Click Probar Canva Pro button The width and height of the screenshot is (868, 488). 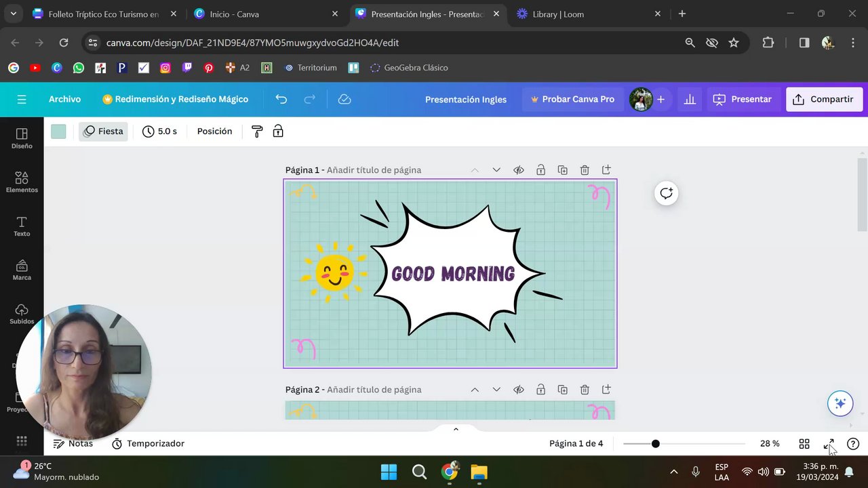[x=572, y=100]
